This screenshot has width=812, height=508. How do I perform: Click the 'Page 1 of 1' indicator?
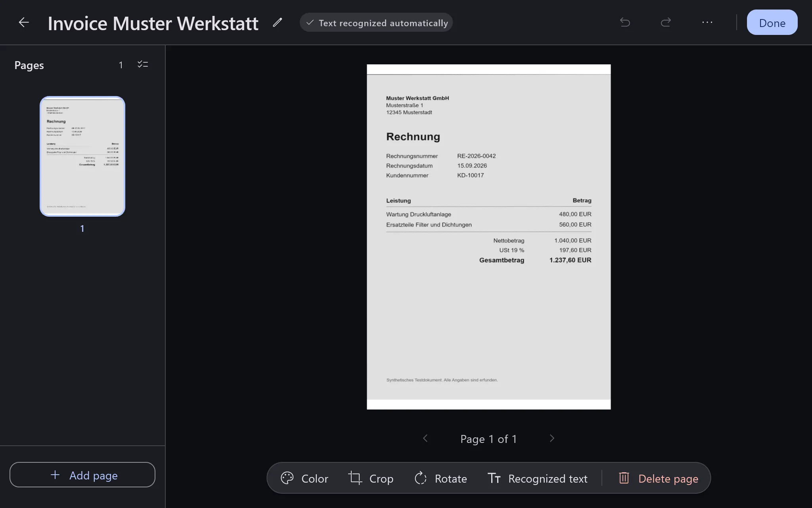pyautogui.click(x=488, y=439)
